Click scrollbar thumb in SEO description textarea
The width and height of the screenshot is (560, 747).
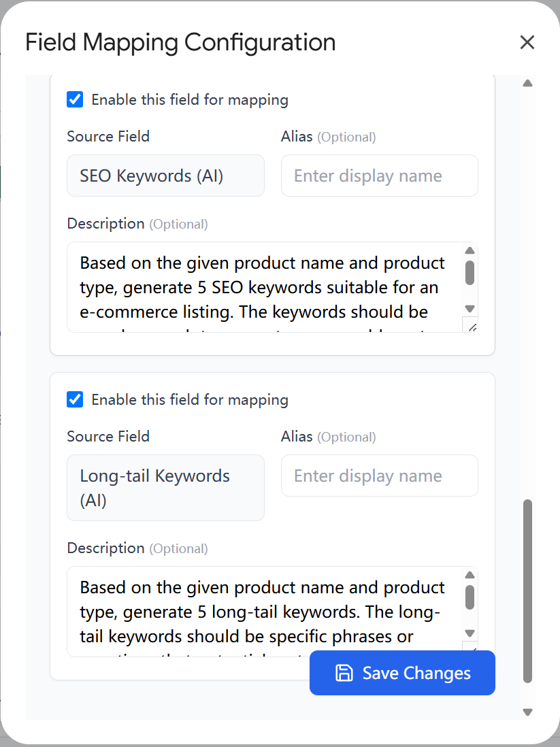470,272
